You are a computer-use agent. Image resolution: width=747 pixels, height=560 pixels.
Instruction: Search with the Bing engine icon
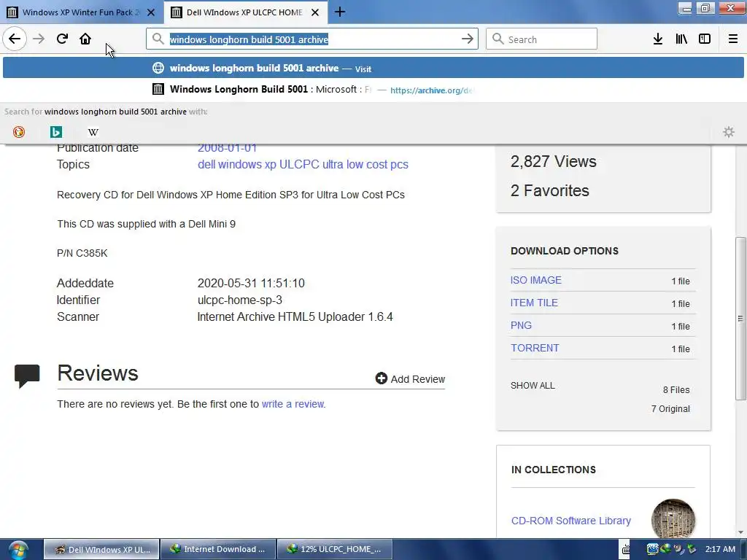pos(56,132)
